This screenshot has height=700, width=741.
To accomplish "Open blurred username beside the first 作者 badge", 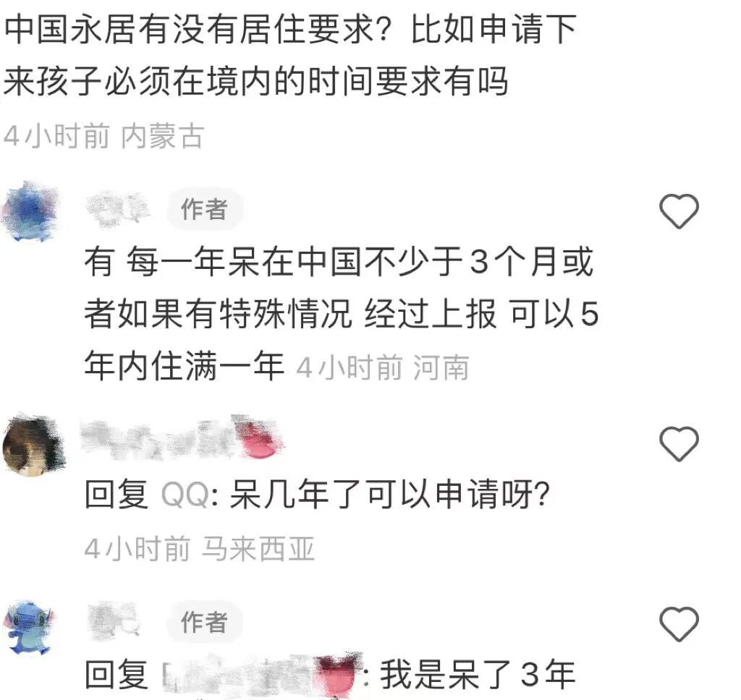I will (x=118, y=209).
